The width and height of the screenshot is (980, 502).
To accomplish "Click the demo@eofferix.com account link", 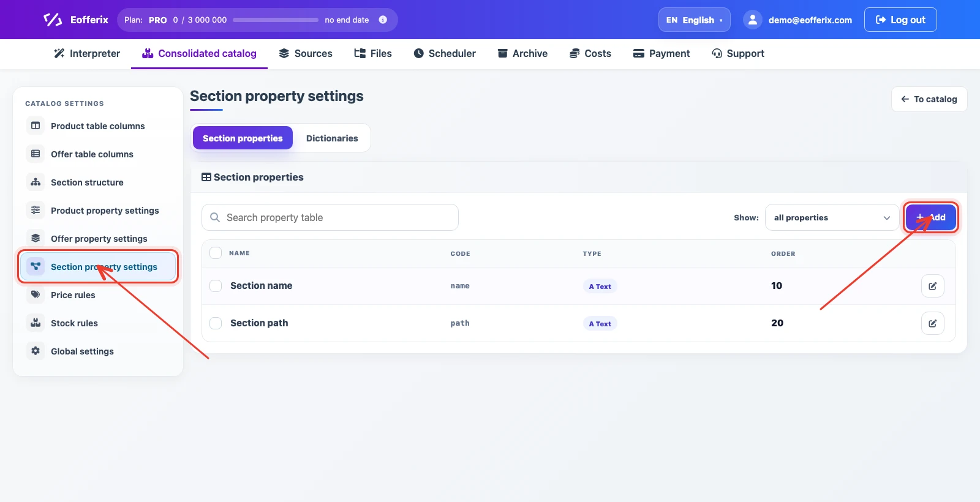I will [810, 20].
